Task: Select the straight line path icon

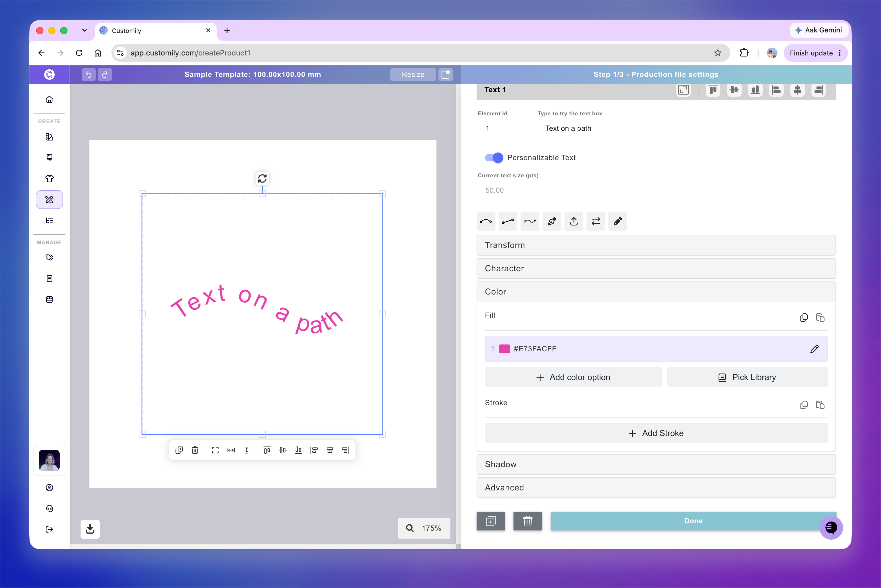Action: tap(508, 221)
